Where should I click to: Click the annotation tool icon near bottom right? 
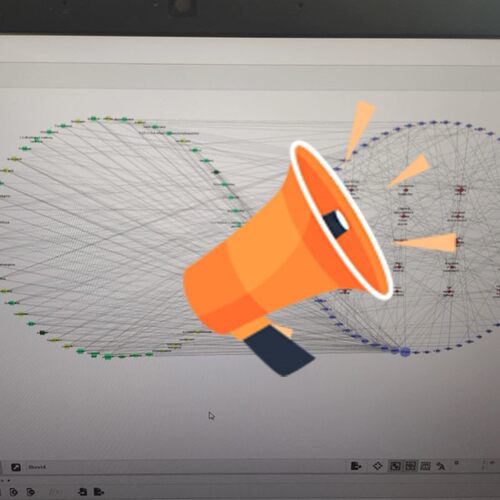point(441,466)
